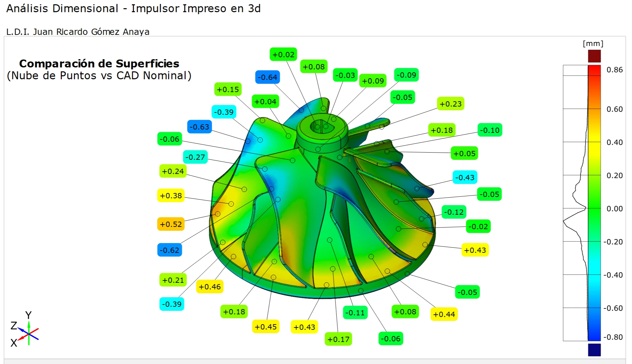The image size is (632, 364).
Task: Click the [mm] unit label above legend
Action: [593, 44]
